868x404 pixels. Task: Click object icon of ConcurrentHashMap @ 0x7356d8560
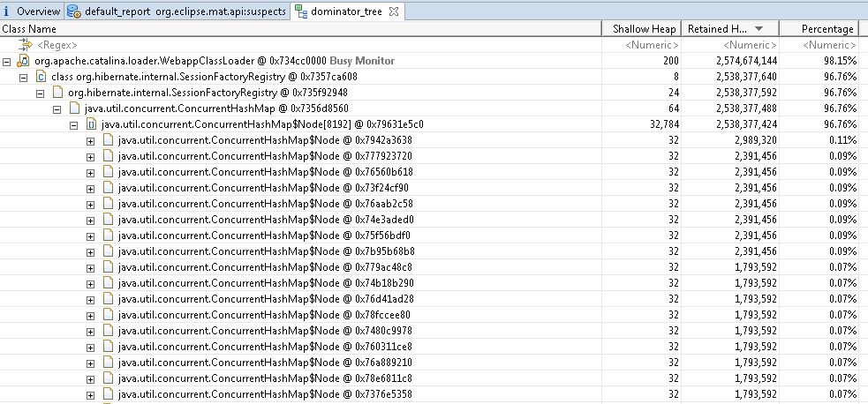pos(74,108)
